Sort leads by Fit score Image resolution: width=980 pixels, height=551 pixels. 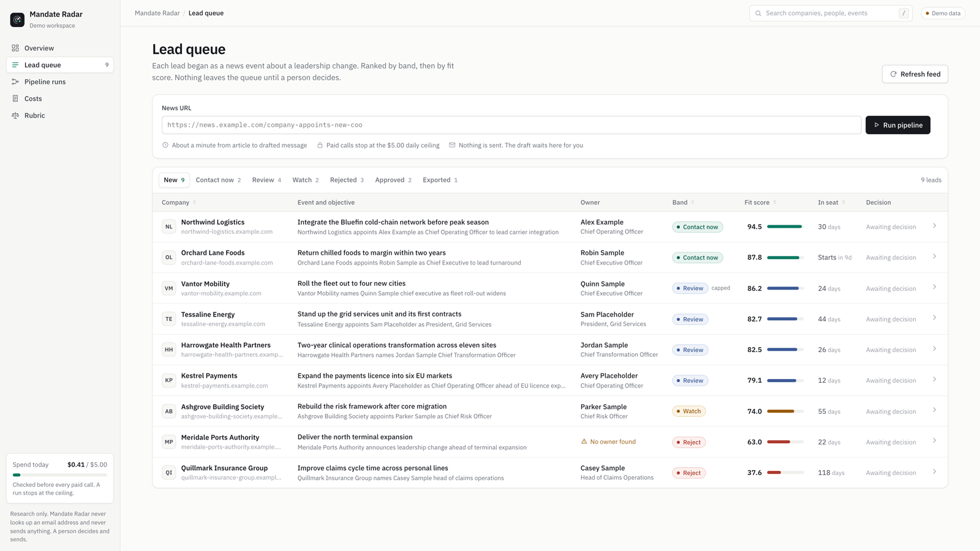(760, 202)
